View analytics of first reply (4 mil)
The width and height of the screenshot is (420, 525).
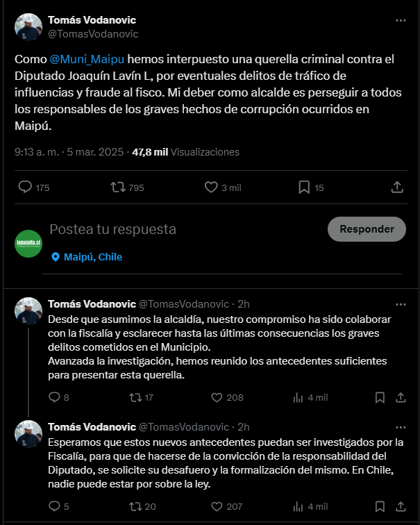pyautogui.click(x=299, y=398)
